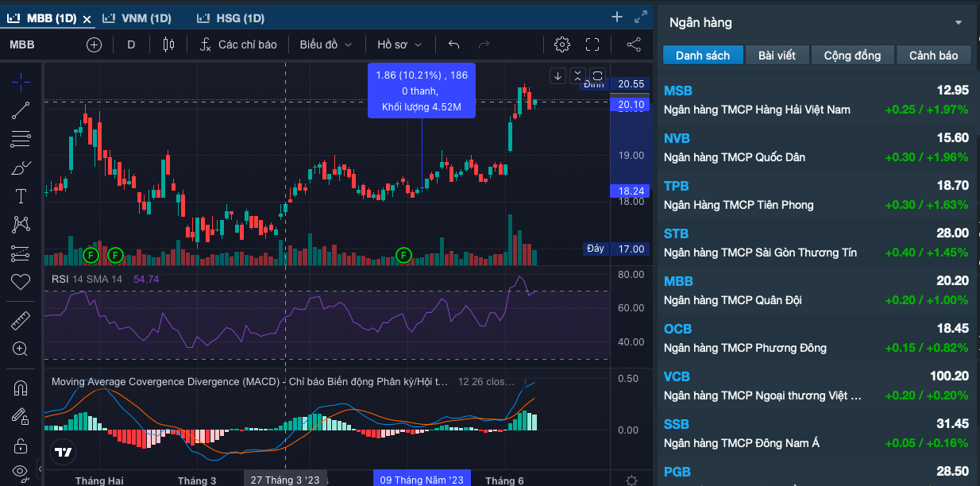Image resolution: width=980 pixels, height=486 pixels.
Task: Undo the last chart action
Action: [x=454, y=44]
